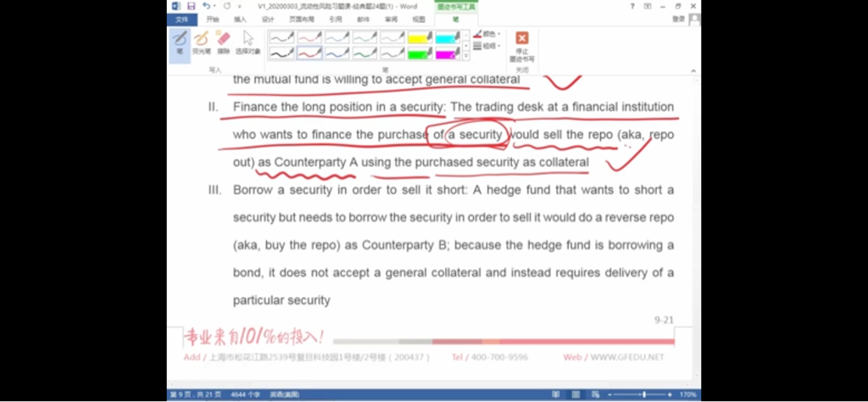Screen dimensions: 868x402
Task: Switch to the Mailings (邮件) tab
Action: pyautogui.click(x=363, y=20)
